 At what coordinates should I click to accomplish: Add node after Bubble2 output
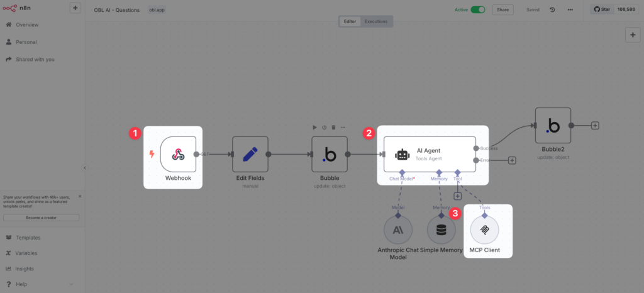pyautogui.click(x=595, y=126)
